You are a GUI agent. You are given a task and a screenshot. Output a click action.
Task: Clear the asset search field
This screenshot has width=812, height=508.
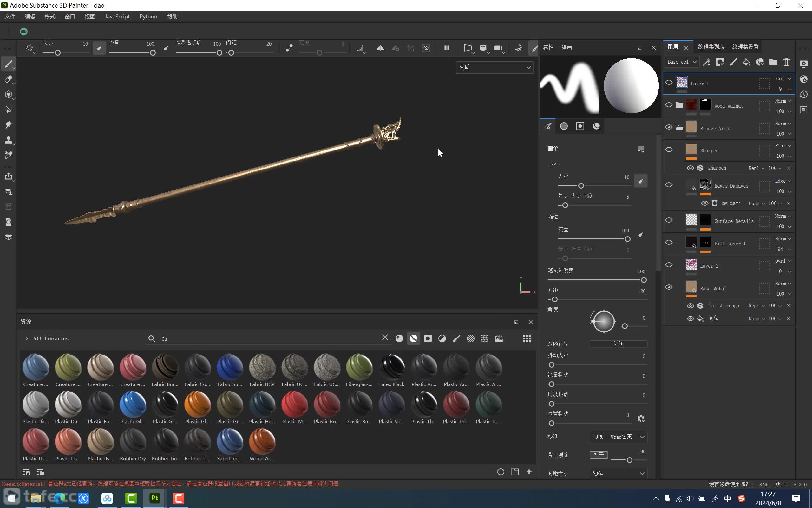385,337
